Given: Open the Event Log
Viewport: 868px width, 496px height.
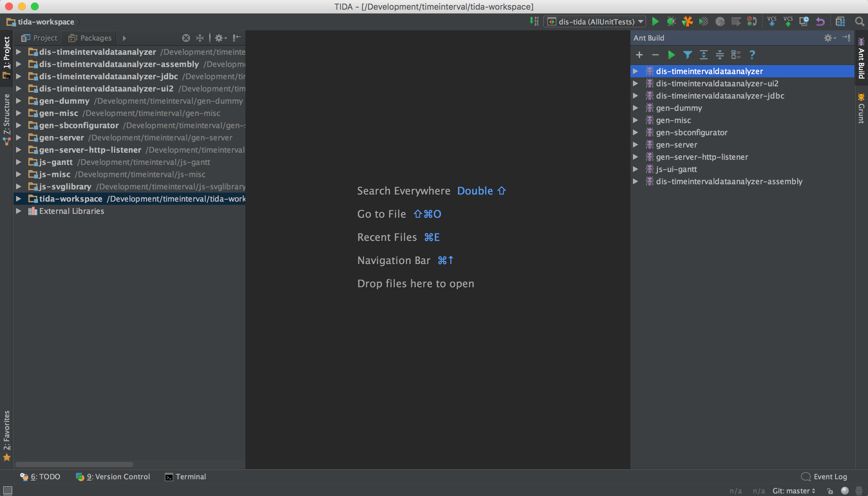Looking at the screenshot, I should coord(824,477).
